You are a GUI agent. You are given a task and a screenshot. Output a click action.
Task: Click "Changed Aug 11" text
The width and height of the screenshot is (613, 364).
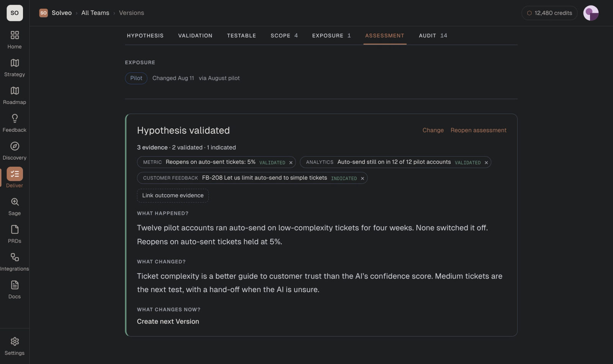pos(173,78)
